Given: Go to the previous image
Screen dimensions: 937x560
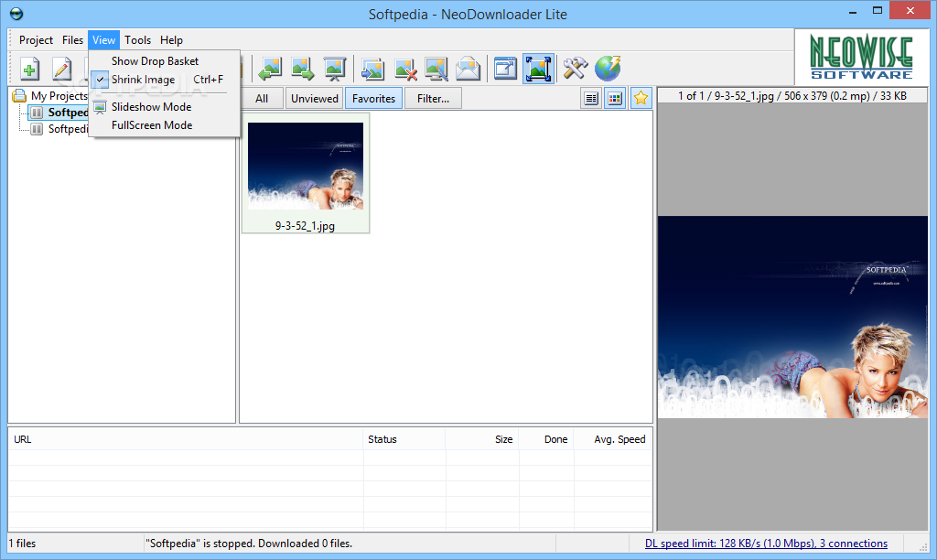Looking at the screenshot, I should click(270, 69).
